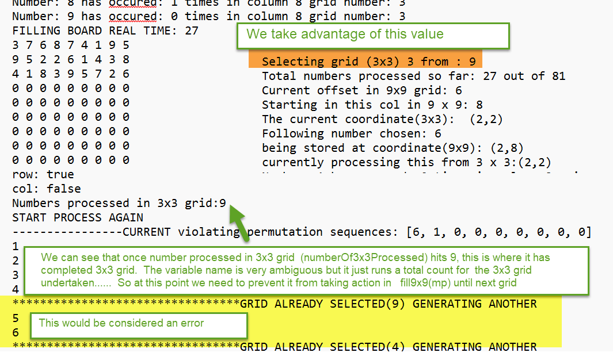The height and width of the screenshot is (364, 613).
Task: Click 'Starting in this col in 9 x 9: 8'
Action: click(372, 105)
